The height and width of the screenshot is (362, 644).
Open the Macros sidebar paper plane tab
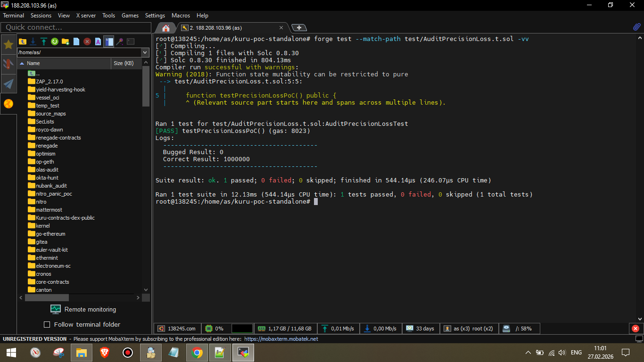pyautogui.click(x=8, y=84)
